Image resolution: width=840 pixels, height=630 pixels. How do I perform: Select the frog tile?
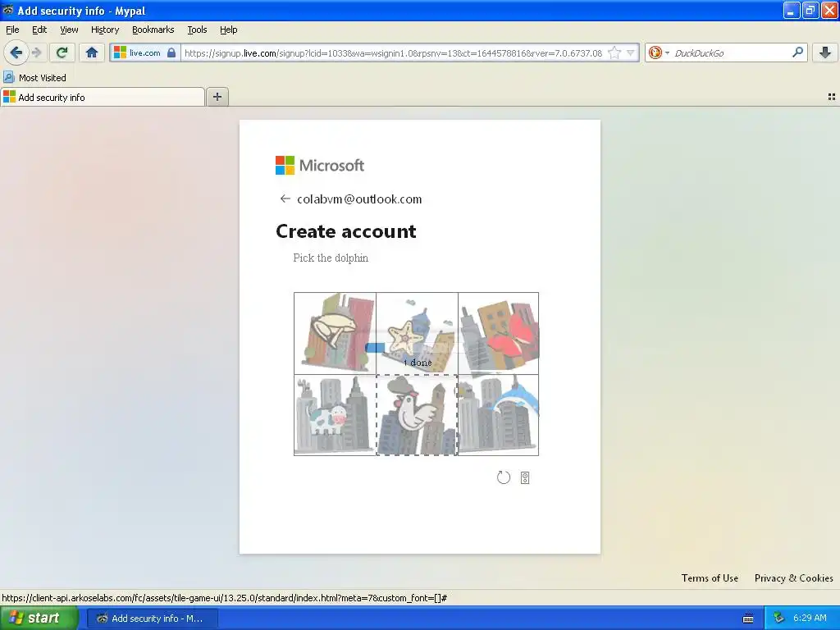[335, 333]
